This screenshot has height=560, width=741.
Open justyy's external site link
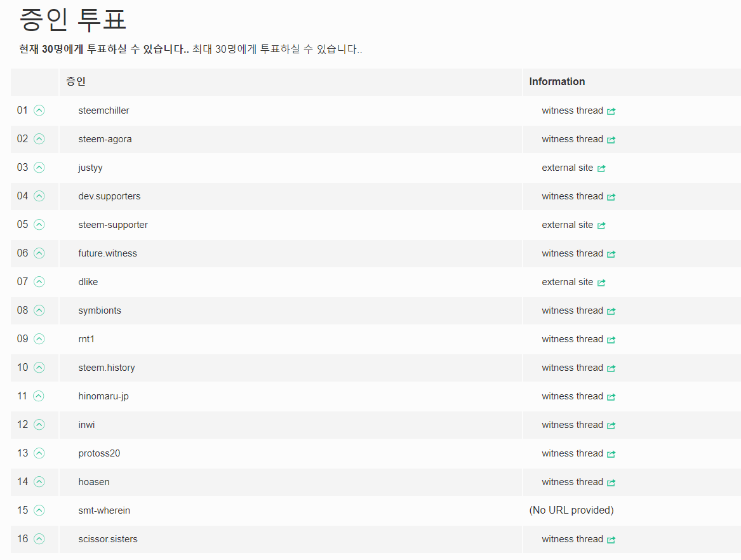pyautogui.click(x=573, y=168)
